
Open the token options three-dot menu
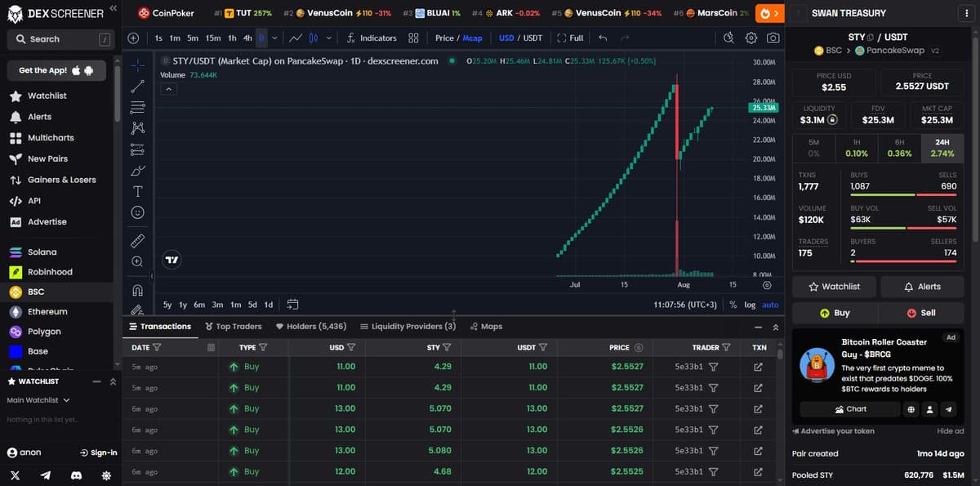tap(966, 13)
